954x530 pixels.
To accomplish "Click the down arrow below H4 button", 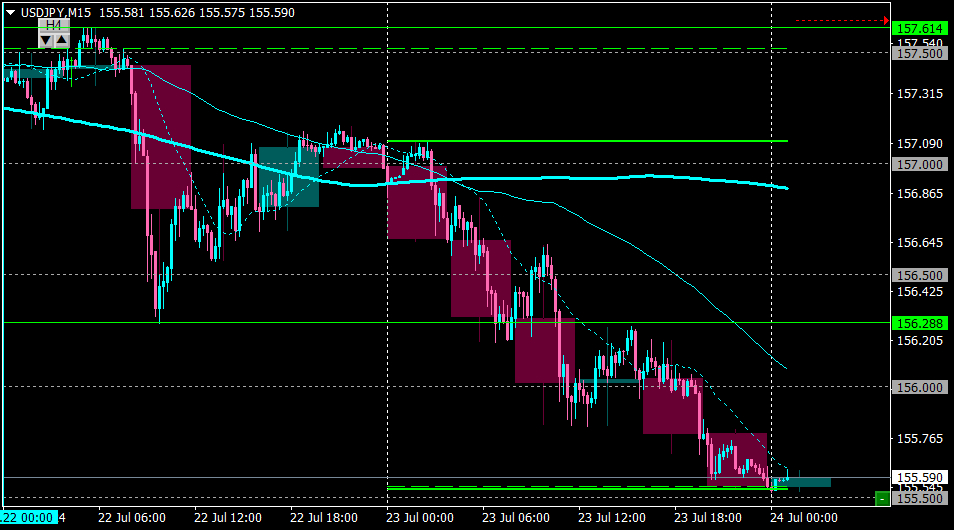I will 46,41.
